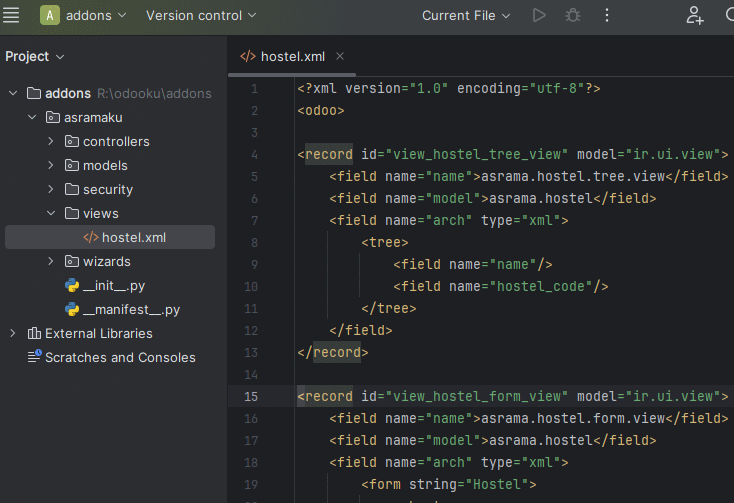Click the opening <tree> tag on line 8
The width and height of the screenshot is (734, 503).
point(385,242)
